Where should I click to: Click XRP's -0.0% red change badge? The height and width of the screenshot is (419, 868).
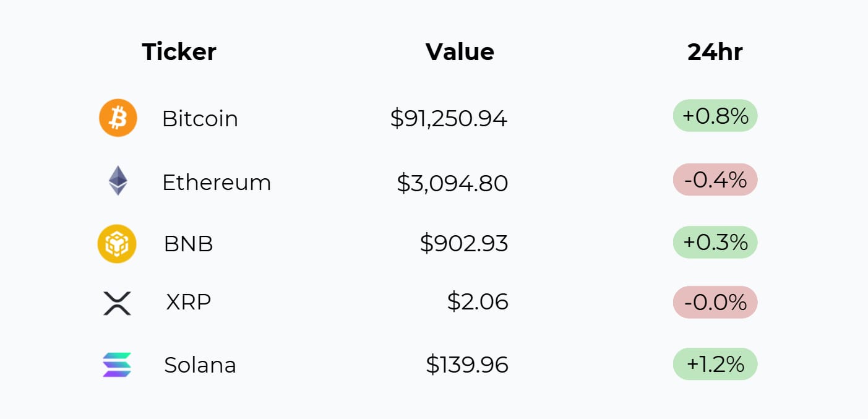715,302
